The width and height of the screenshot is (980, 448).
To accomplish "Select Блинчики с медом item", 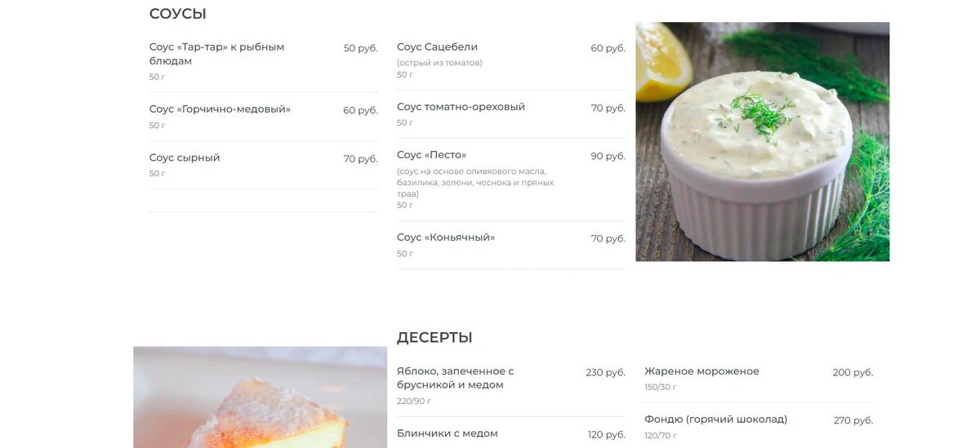I will pos(510,432).
